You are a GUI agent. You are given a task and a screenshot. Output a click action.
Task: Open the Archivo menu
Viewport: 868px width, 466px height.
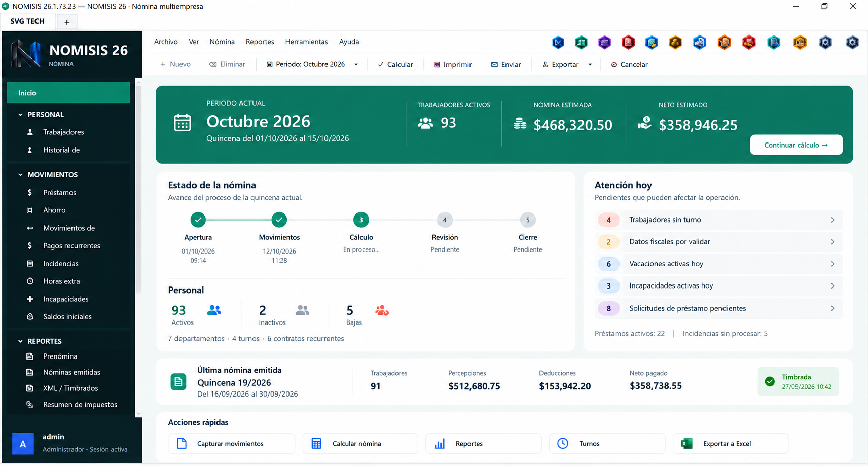pos(166,42)
